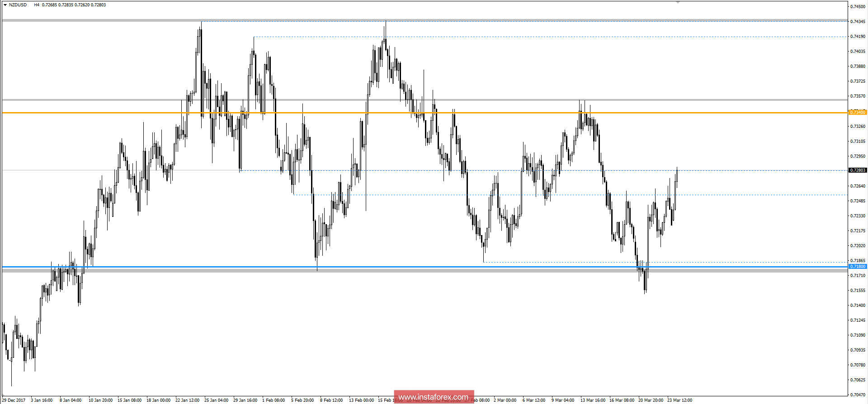This screenshot has height=404, width=868.
Task: Click the 8 Jan 04:00 time label
Action: [x=71, y=400]
